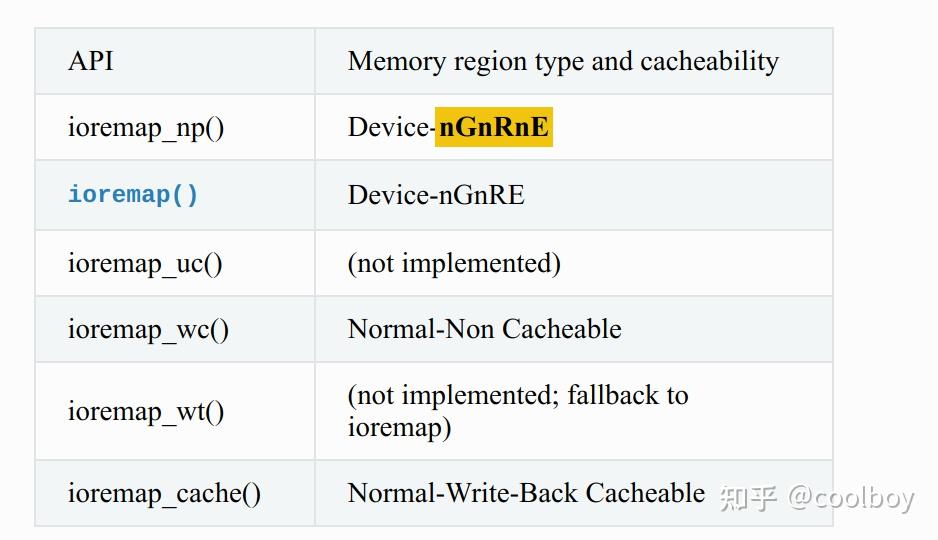Click "ioremap)" on the second fallback line

pos(399,427)
